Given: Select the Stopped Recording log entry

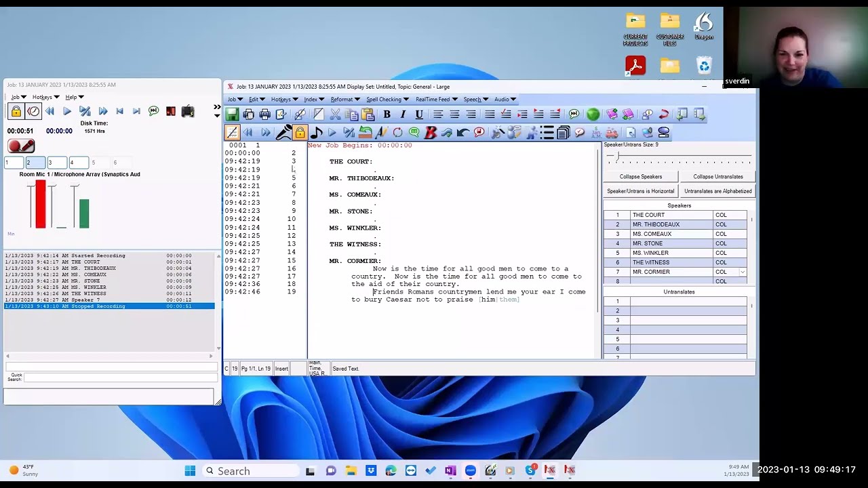Looking at the screenshot, I should [109, 306].
